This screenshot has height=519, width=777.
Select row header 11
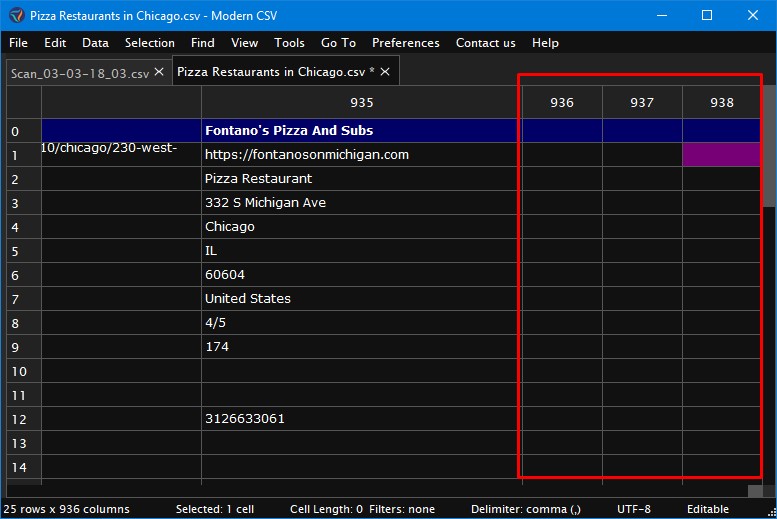tap(24, 395)
